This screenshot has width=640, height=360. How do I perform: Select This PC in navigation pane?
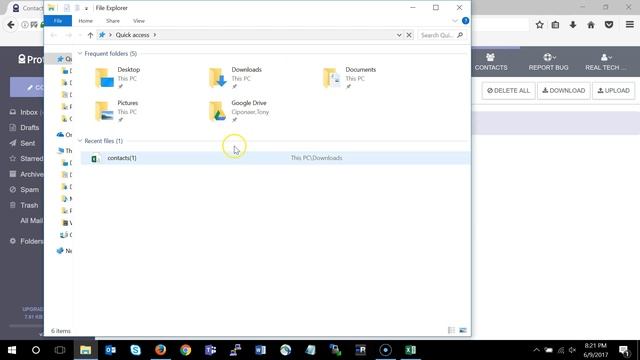(64, 151)
